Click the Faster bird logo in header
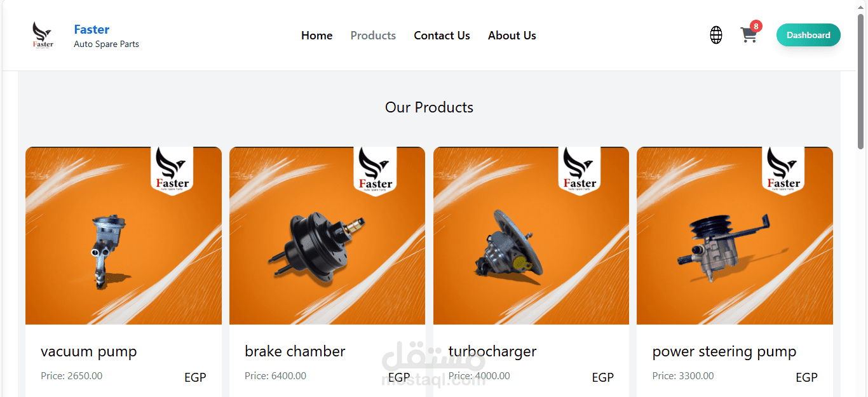 click(43, 35)
